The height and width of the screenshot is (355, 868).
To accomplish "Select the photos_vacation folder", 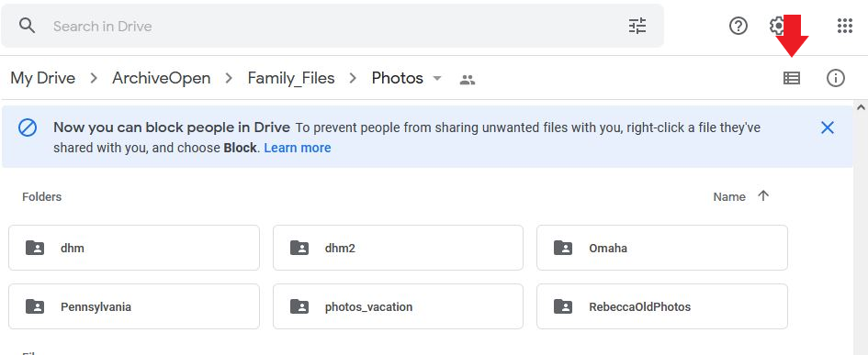I will click(x=398, y=306).
